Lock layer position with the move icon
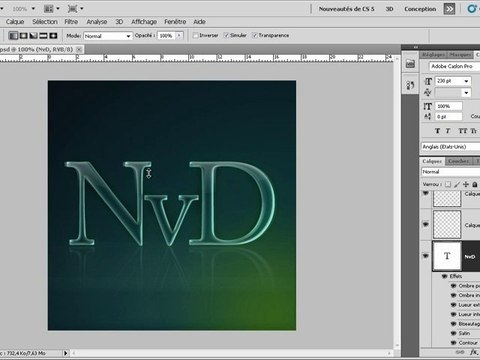 [466, 184]
